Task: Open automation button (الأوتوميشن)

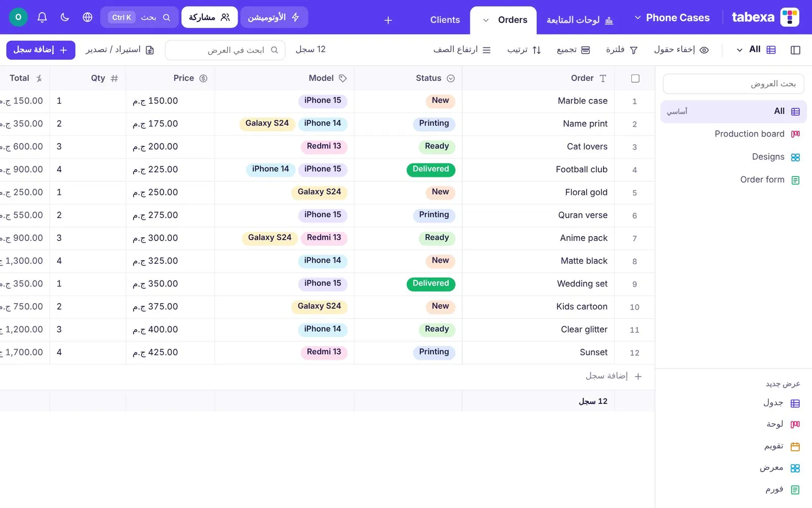Action: pyautogui.click(x=274, y=17)
